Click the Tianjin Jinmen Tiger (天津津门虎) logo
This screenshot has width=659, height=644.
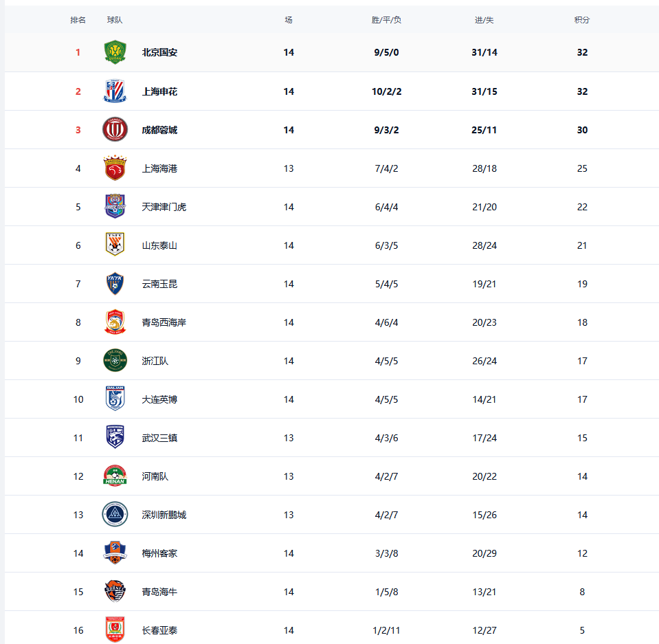115,207
